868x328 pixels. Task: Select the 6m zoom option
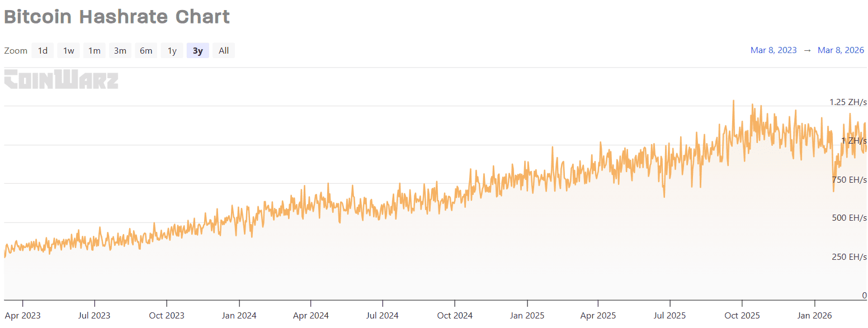coord(146,51)
